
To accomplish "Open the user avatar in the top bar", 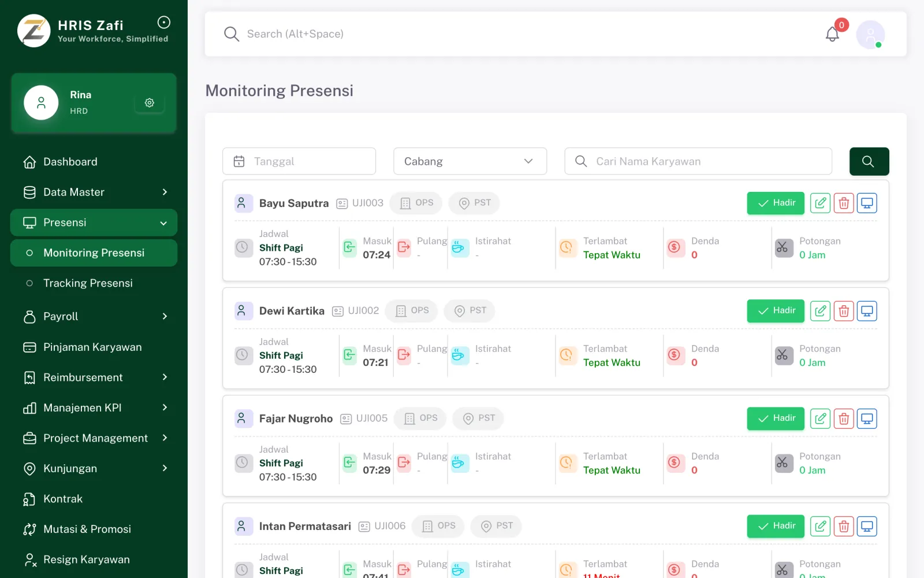I will (870, 35).
